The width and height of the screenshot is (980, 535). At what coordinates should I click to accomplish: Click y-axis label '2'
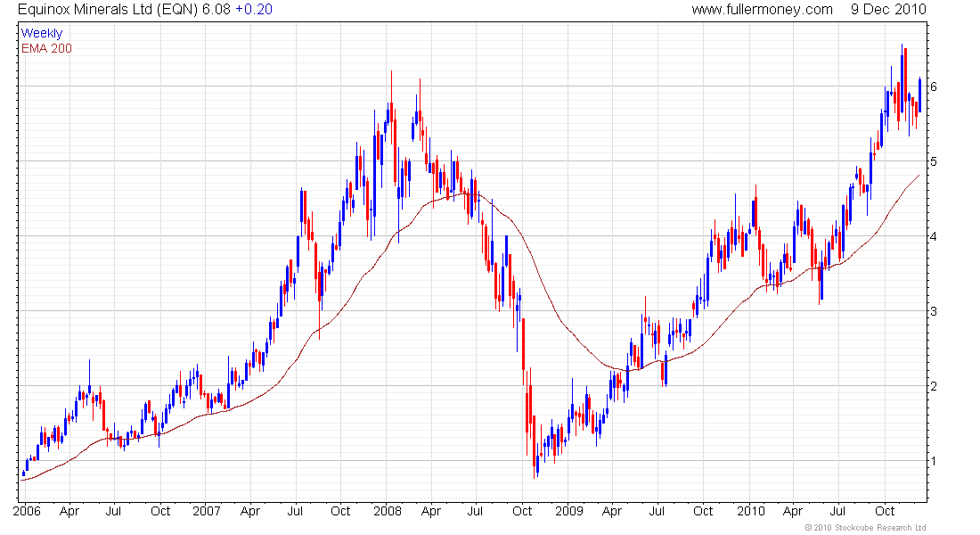pos(934,386)
